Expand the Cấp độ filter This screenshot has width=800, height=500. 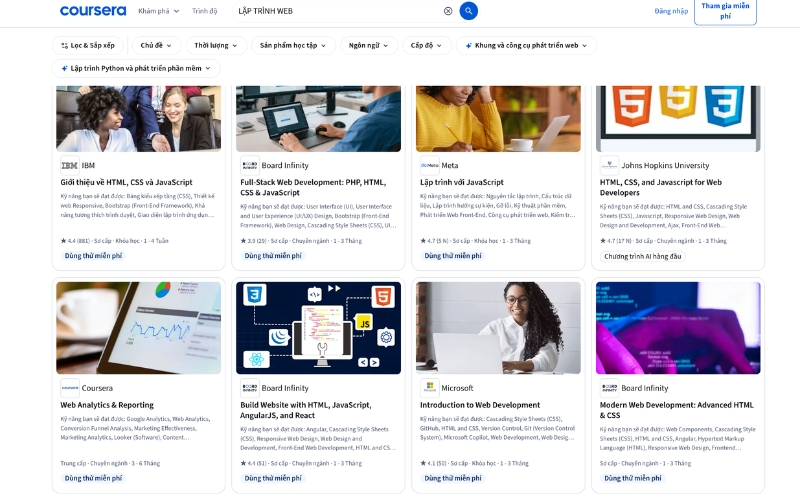tap(426, 45)
